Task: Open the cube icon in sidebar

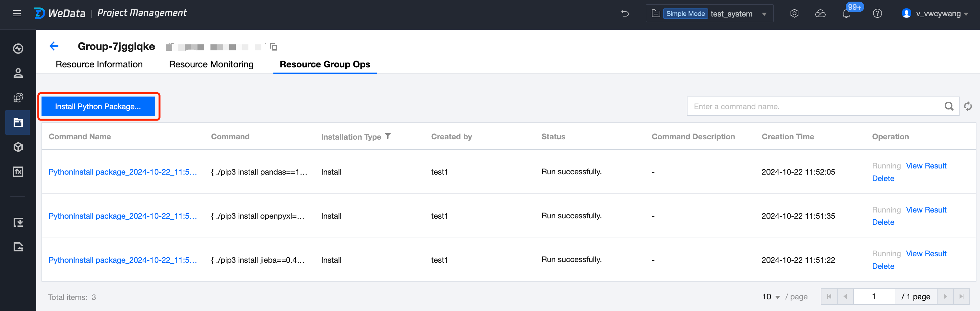Action: click(x=18, y=147)
